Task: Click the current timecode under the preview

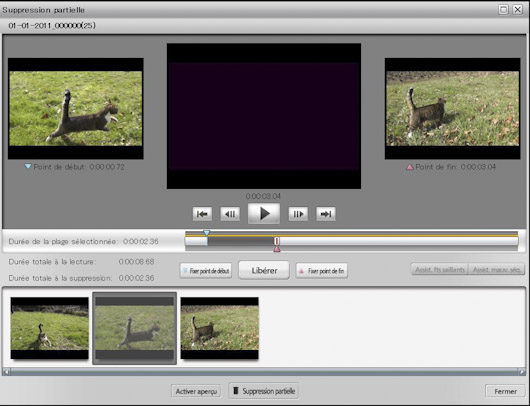Action: pyautogui.click(x=263, y=196)
